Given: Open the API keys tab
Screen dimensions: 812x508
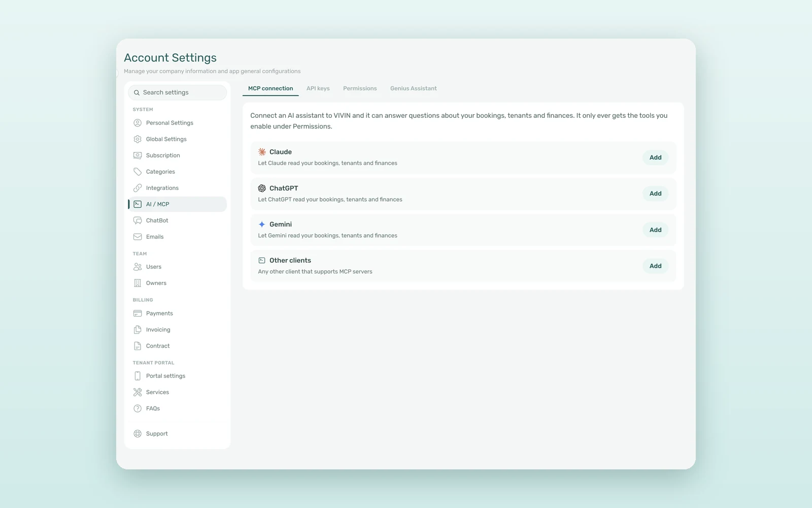Looking at the screenshot, I should [x=318, y=88].
